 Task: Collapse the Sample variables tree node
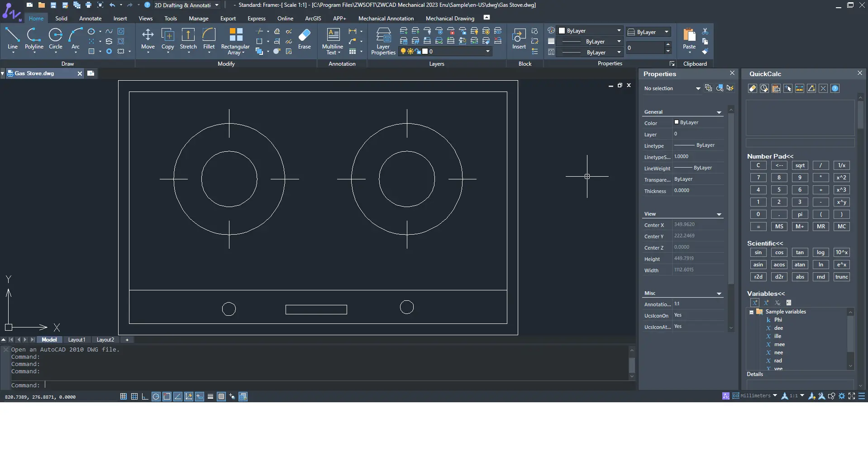point(752,312)
